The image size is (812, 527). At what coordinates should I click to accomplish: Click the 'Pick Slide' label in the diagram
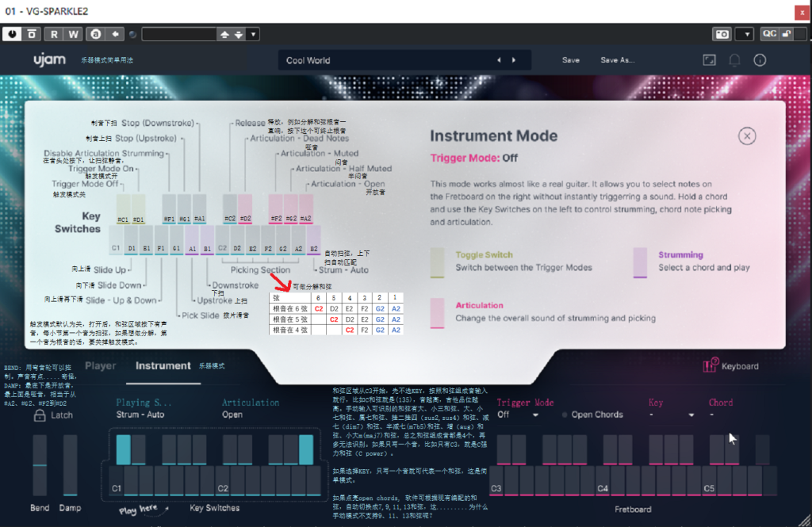[200, 315]
